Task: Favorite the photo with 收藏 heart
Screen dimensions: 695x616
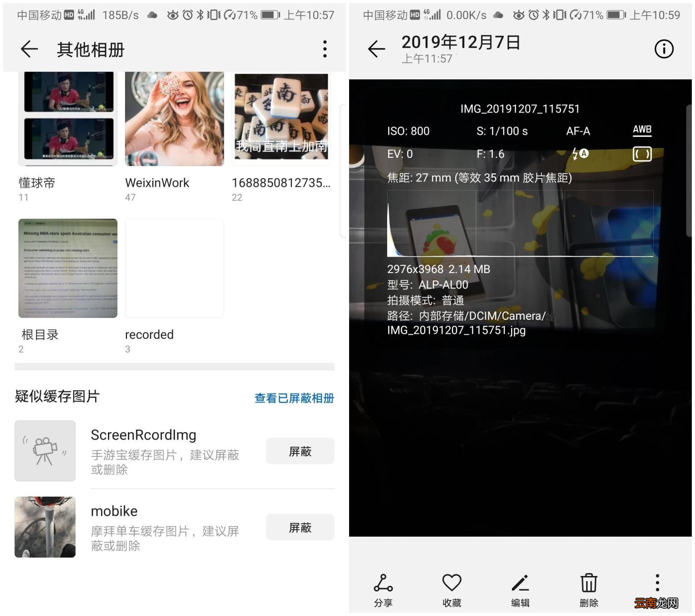Action: [x=452, y=591]
